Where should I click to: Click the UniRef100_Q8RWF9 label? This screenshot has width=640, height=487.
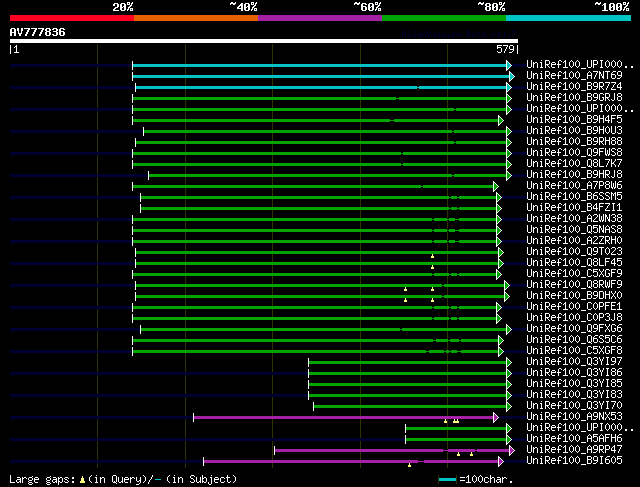[574, 285]
